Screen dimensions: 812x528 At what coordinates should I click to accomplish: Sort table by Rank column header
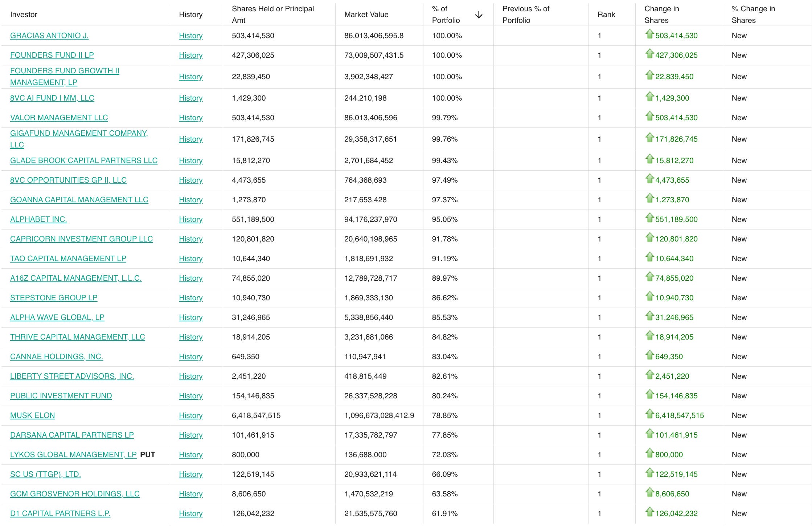pos(606,15)
